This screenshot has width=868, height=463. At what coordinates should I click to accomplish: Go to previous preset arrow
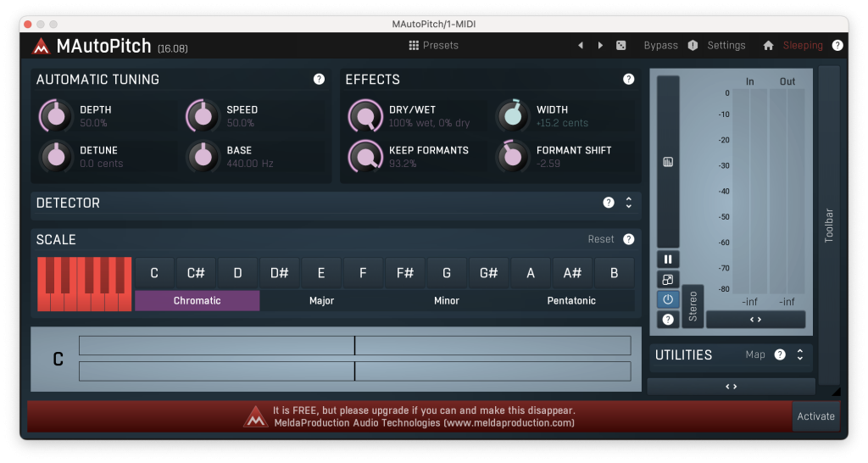pyautogui.click(x=581, y=46)
